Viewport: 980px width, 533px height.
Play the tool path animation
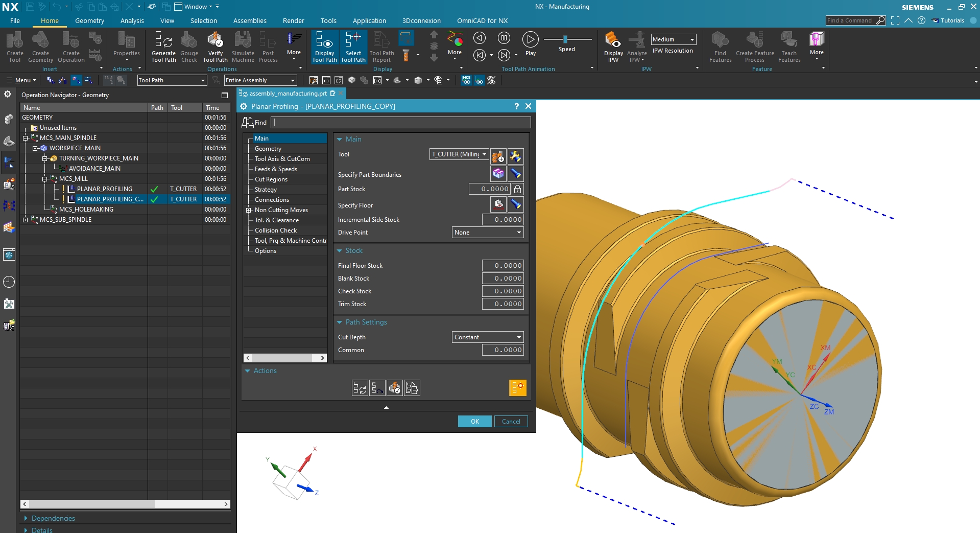point(531,43)
